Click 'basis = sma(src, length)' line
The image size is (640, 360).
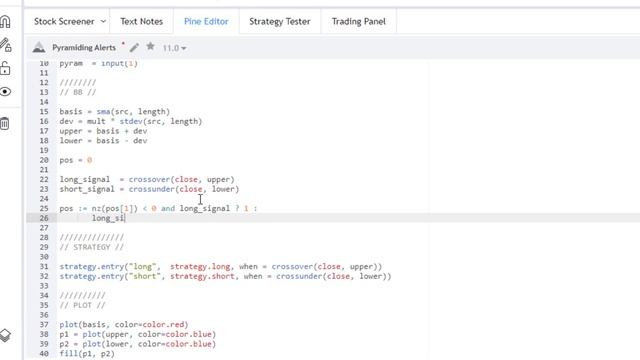115,112
